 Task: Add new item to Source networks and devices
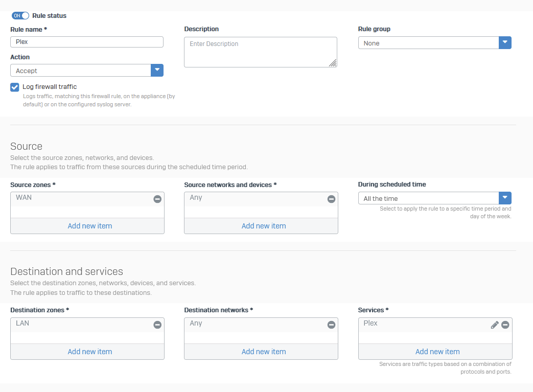(x=264, y=226)
